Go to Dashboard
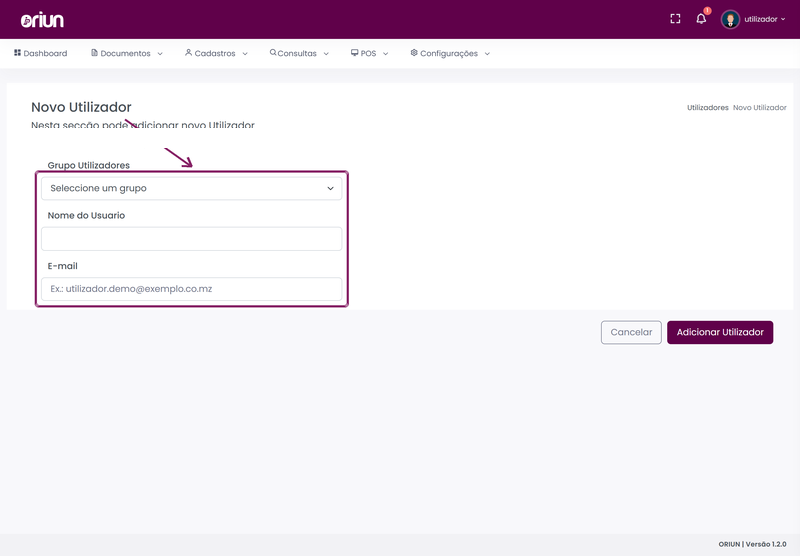Viewport: 800px width, 556px height. click(x=40, y=53)
